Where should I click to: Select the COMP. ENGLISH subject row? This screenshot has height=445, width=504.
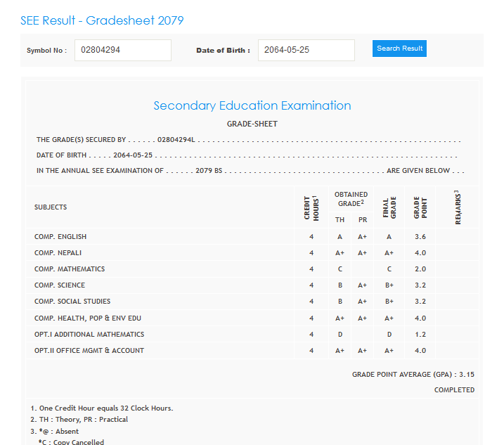coord(60,237)
